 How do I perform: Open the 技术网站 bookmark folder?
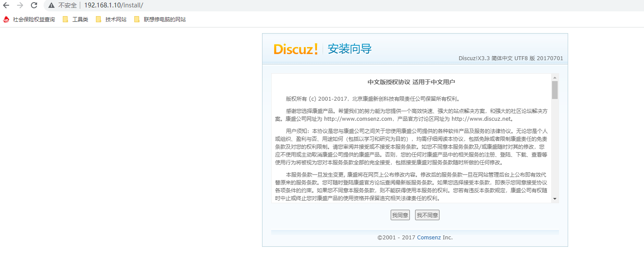[111, 20]
